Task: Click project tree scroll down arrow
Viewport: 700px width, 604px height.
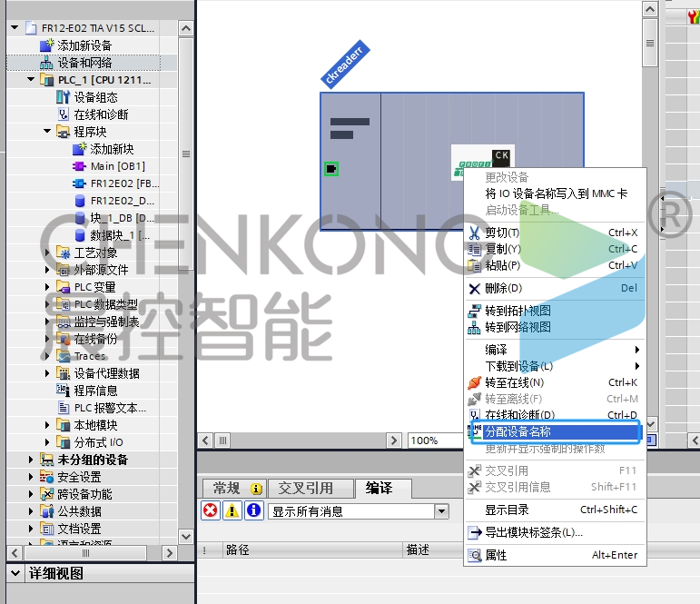Action: [186, 537]
